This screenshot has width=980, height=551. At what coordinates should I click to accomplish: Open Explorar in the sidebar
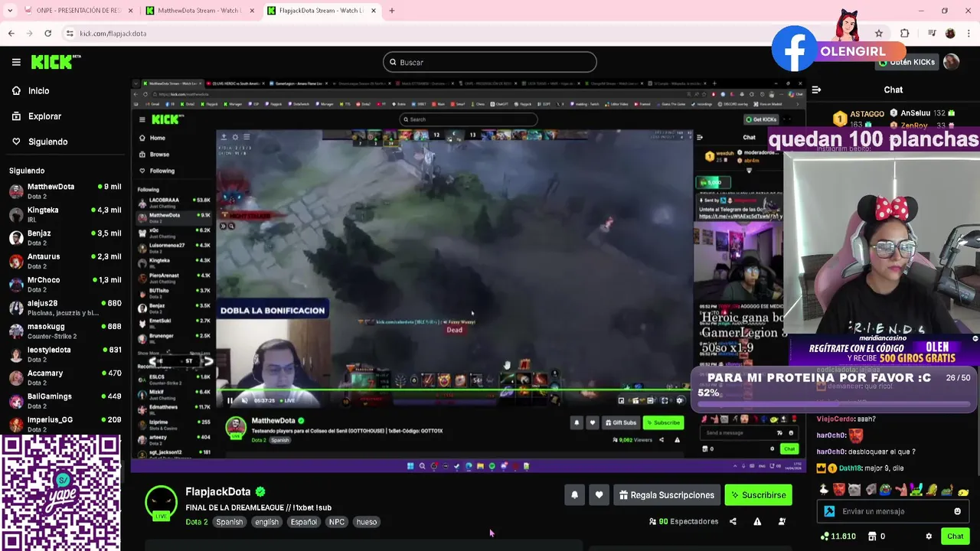[44, 116]
